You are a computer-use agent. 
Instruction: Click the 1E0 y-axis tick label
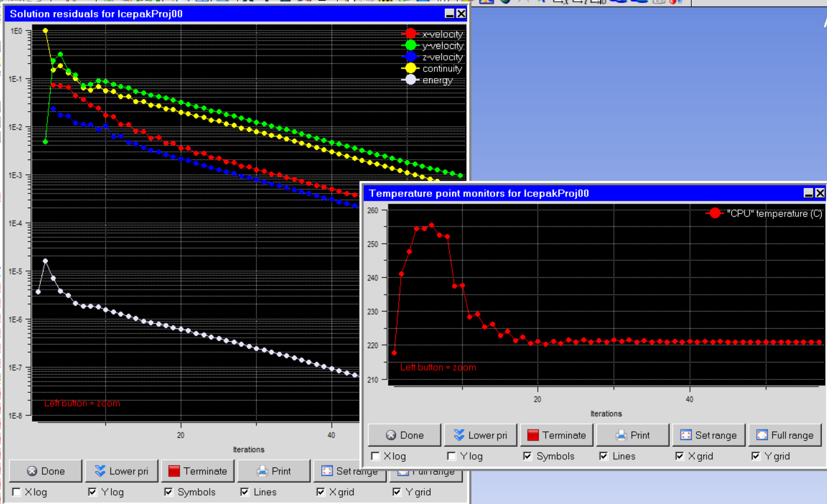[x=16, y=31]
